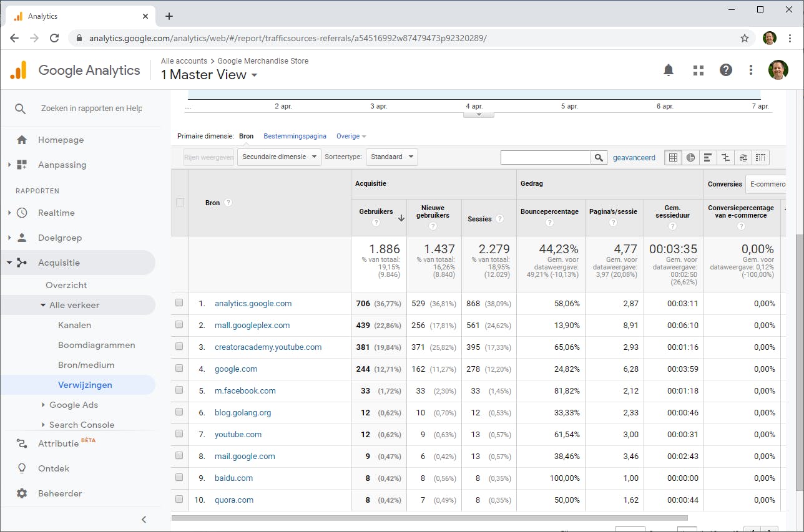Check the box for analytics.google.com row

179,303
